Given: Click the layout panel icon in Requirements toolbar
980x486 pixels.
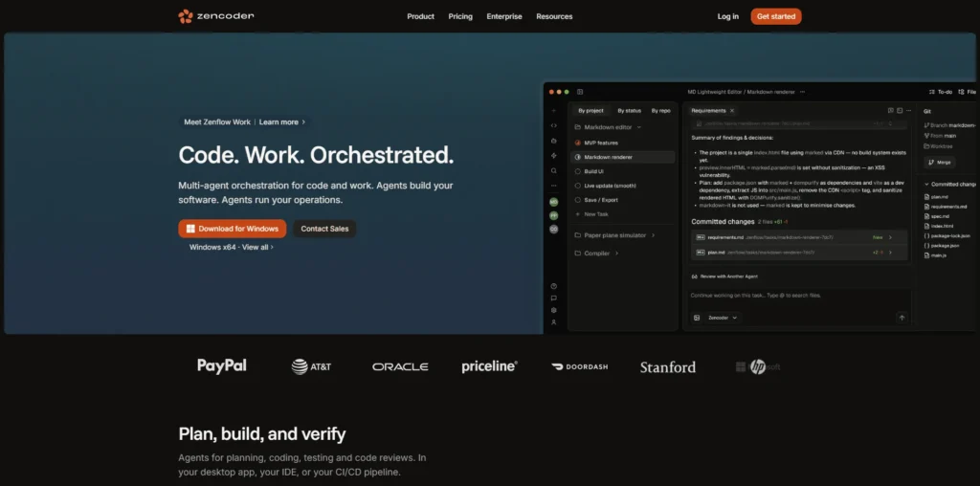Looking at the screenshot, I should (900, 111).
